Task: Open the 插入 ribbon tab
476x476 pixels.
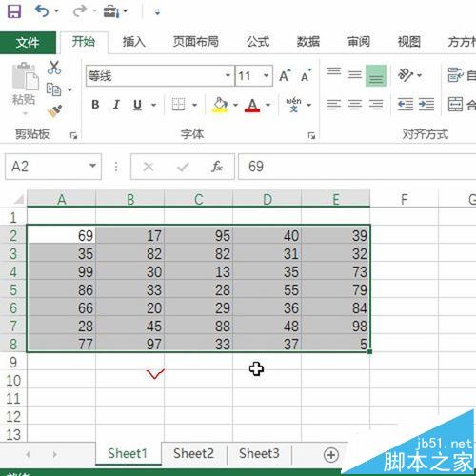Action: (134, 42)
